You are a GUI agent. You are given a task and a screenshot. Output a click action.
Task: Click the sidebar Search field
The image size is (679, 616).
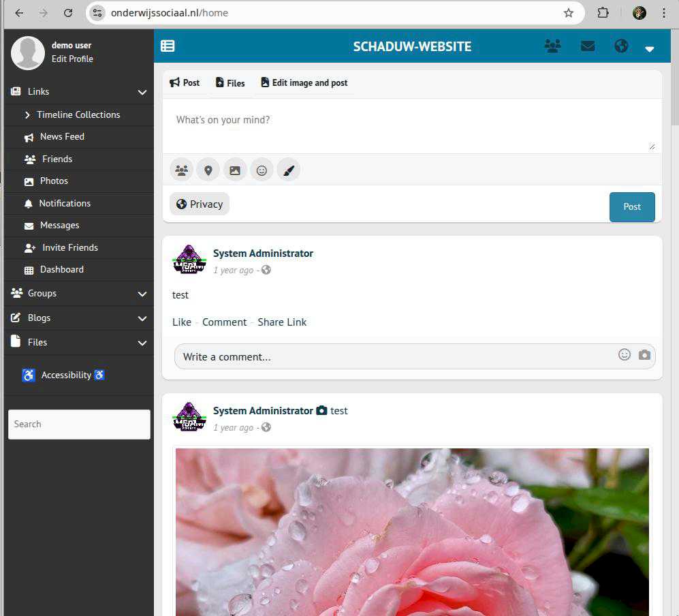pos(79,424)
